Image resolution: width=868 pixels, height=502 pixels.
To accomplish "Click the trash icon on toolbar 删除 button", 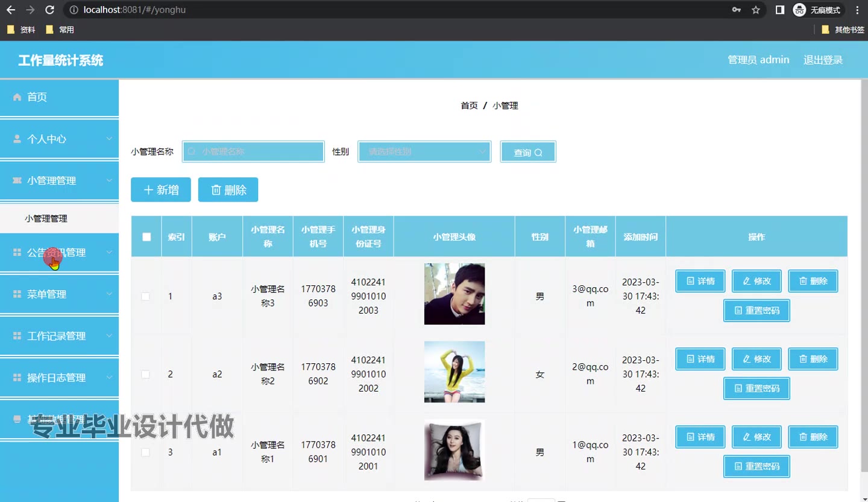I will pos(216,190).
